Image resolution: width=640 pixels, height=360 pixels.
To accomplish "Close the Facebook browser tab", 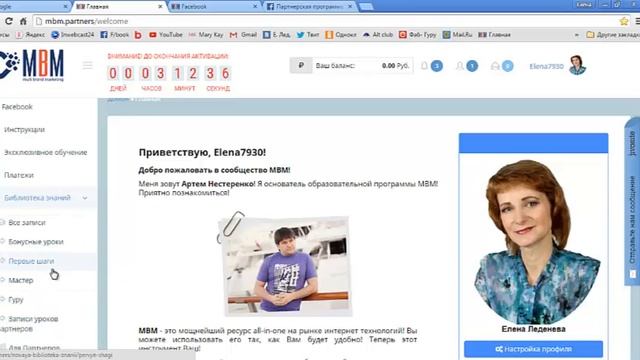I will 255,7.
